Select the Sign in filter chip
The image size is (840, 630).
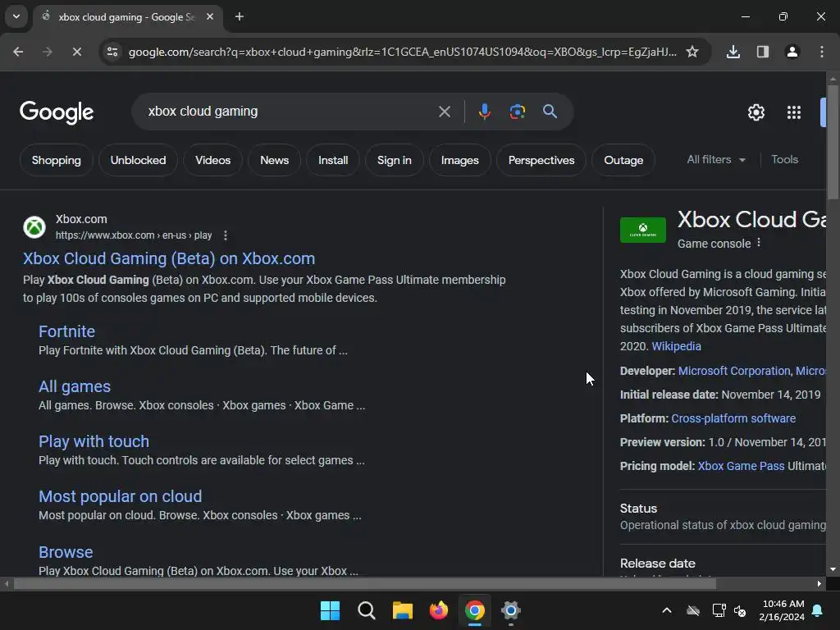395,160
